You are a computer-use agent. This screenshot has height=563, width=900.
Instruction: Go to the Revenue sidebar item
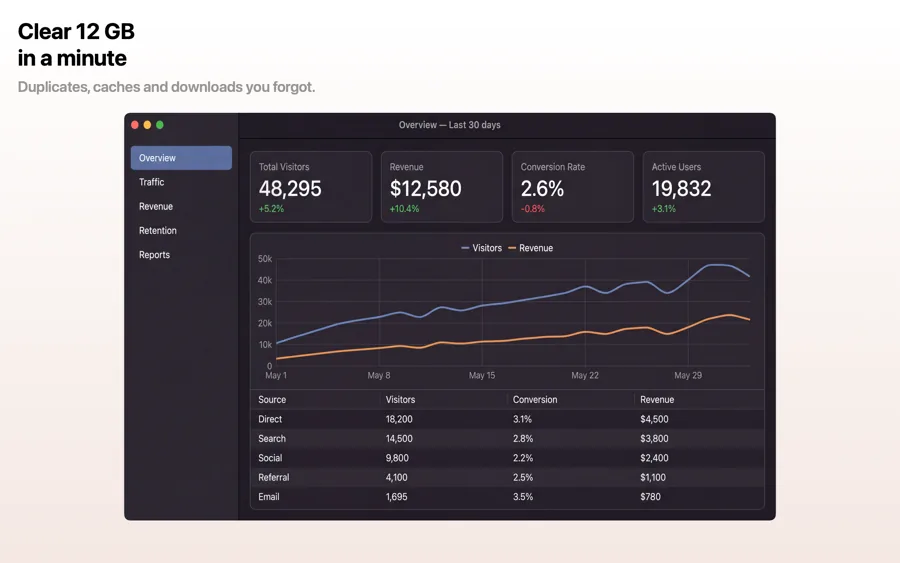181,206
